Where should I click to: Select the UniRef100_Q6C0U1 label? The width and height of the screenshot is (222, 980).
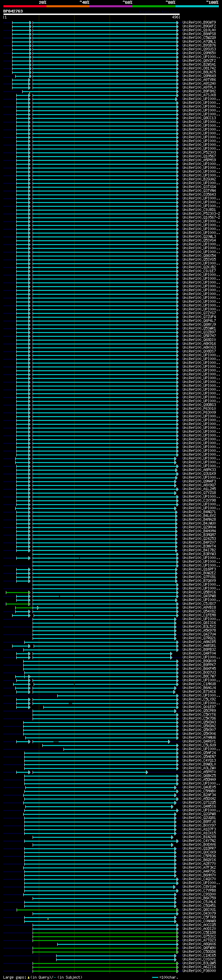(x=199, y=909)
